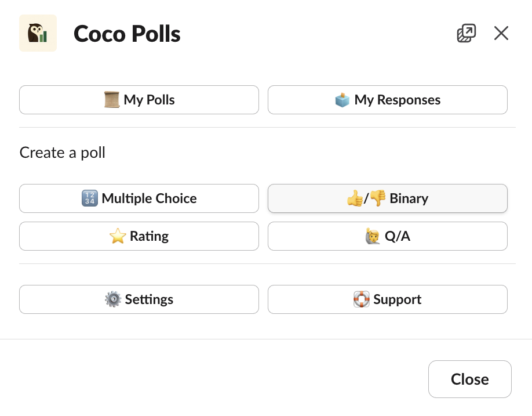Start a Q/A poll

click(x=387, y=236)
